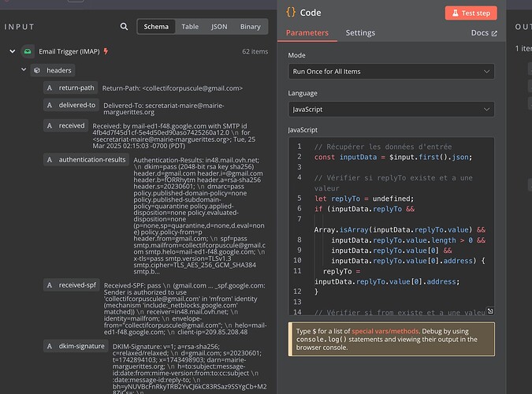
Task: Click into the JavaScript code editor line 2
Action: [x=393, y=157]
